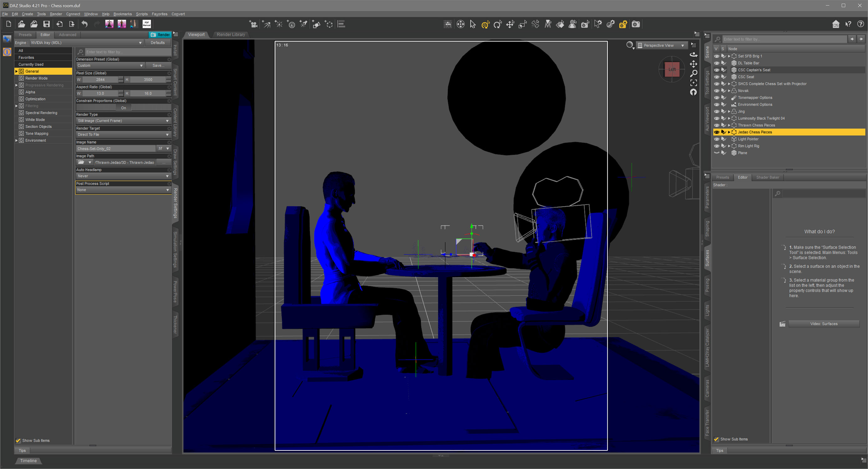The width and height of the screenshot is (868, 469).
Task: Click the Pixel Size width slider field
Action: coord(100,80)
